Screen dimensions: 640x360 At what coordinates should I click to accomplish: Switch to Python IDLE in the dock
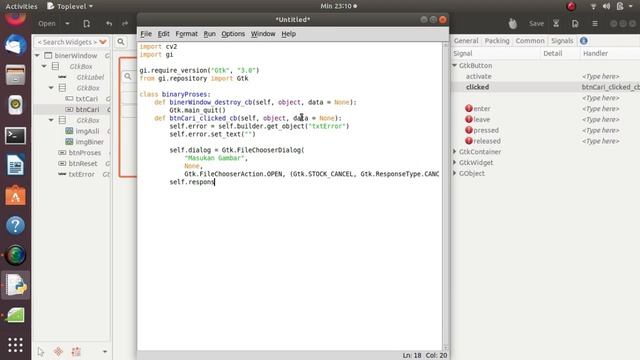15,285
